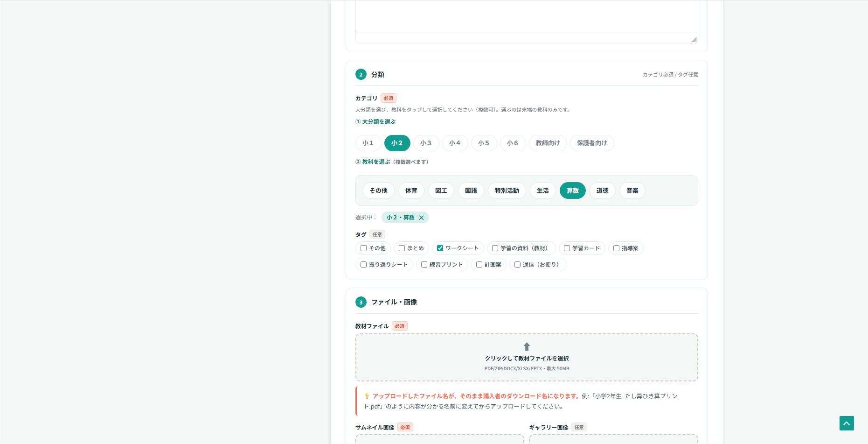Select the 小6 grade pill
The image size is (868, 444).
513,143
